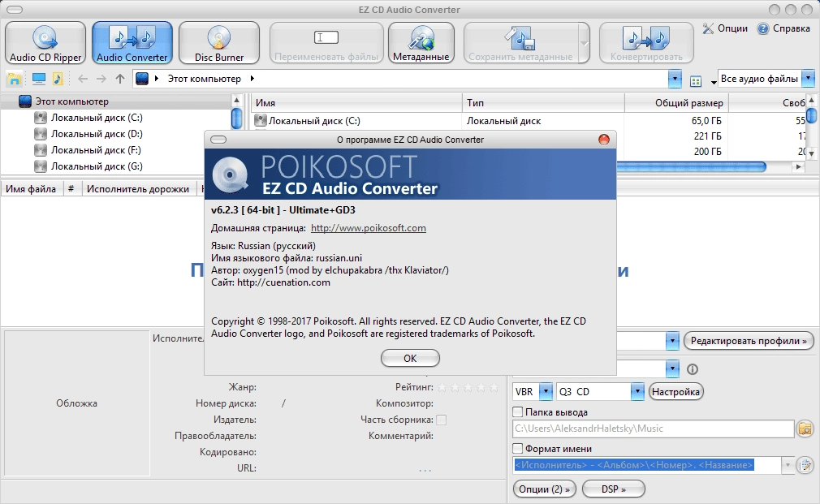Open the address bar history dropdown
The image size is (820, 504).
(675, 79)
